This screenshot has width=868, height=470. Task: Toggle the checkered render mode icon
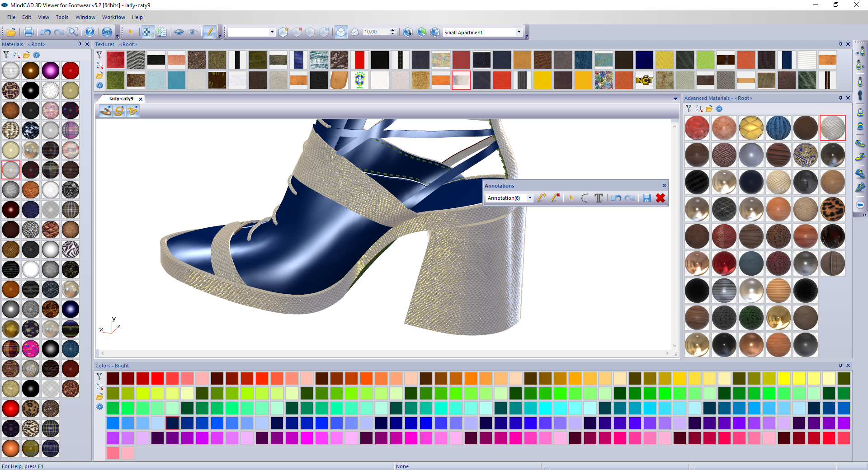147,32
